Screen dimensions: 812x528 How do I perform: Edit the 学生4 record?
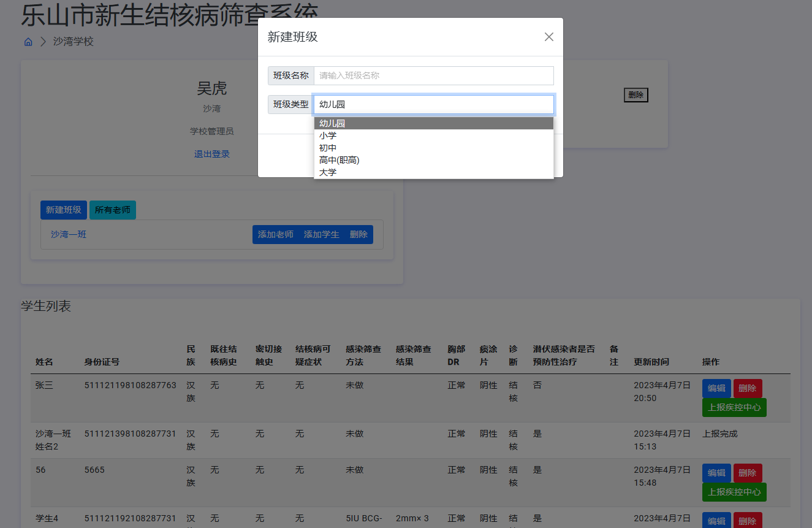coord(716,521)
